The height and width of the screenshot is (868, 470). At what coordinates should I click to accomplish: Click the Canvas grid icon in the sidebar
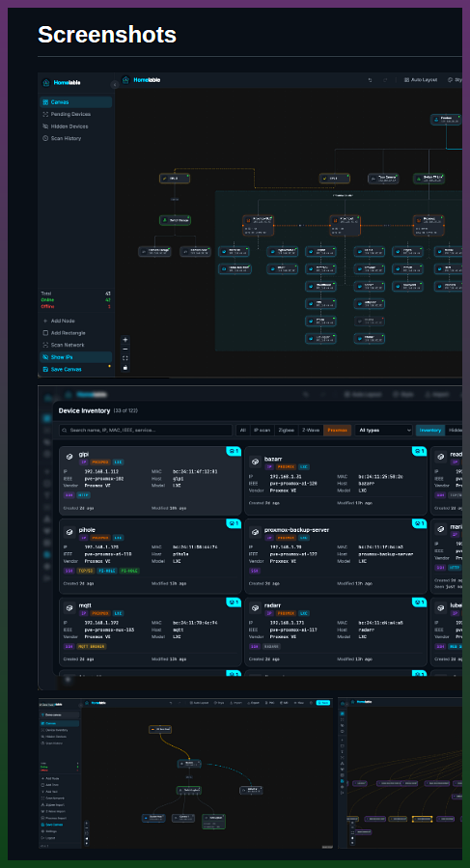coord(45,102)
